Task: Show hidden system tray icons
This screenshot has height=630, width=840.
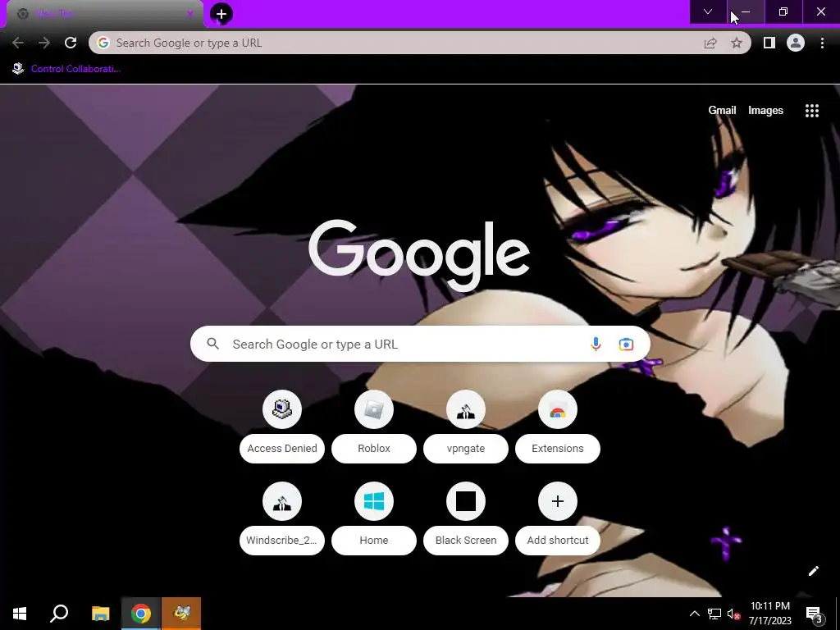Action: coord(694,614)
